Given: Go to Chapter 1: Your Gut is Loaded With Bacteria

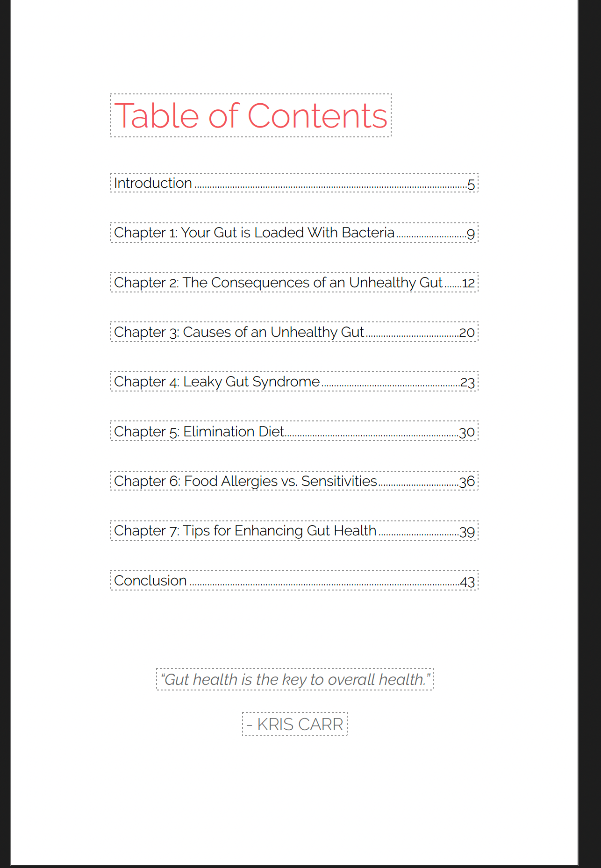Looking at the screenshot, I should pyautogui.click(x=254, y=233).
